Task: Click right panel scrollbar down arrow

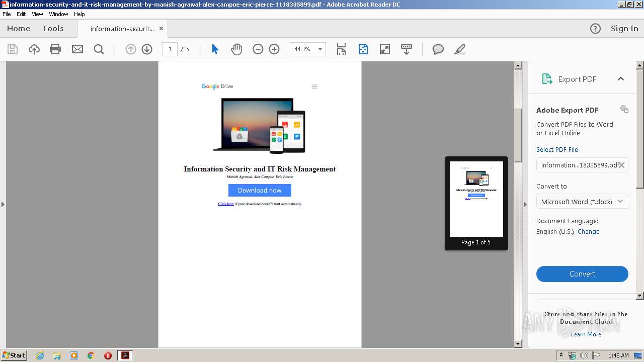Action: click(x=640, y=296)
